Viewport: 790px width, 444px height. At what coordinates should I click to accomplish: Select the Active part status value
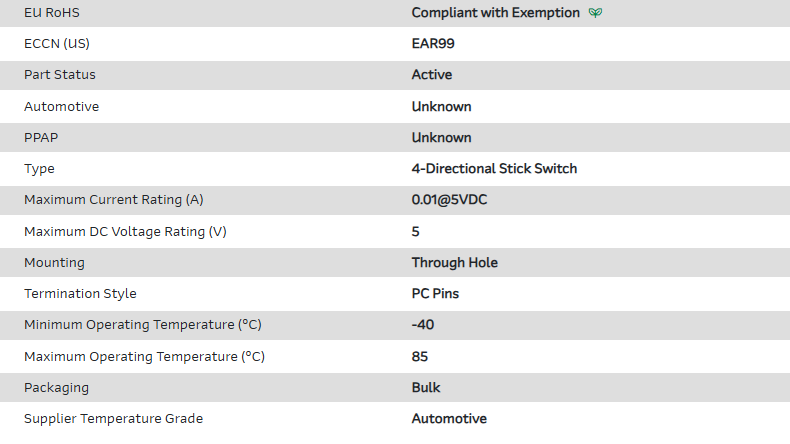[x=432, y=75]
